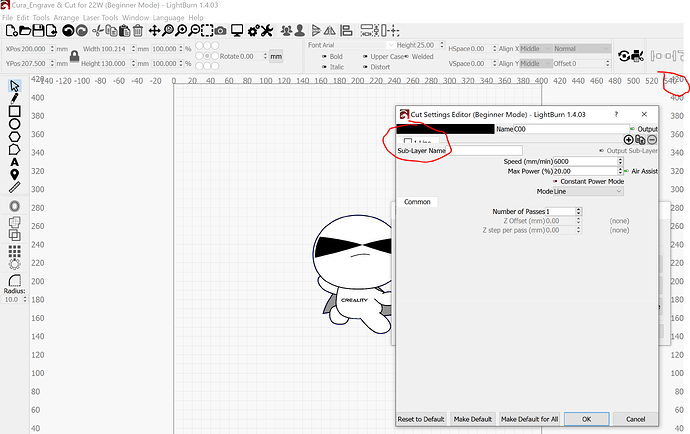Open the Edit menu
Viewport: 690px width, 434px height.
point(22,18)
